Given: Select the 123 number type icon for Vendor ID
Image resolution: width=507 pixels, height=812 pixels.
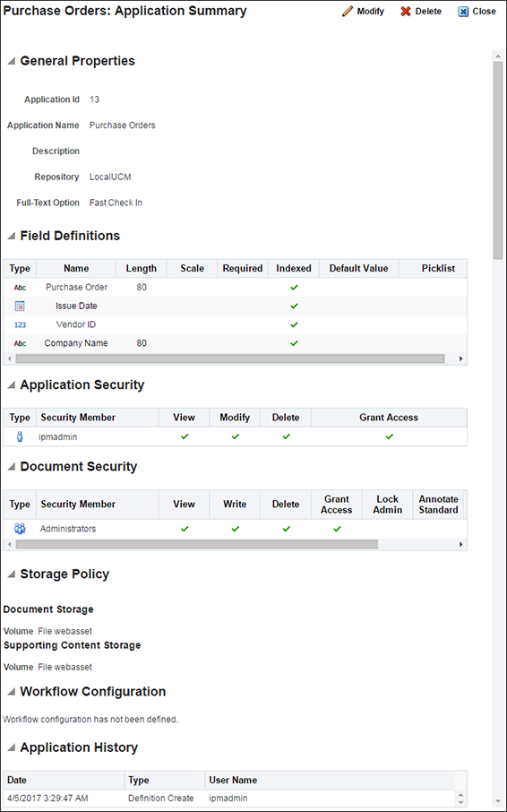Looking at the screenshot, I should click(x=20, y=324).
